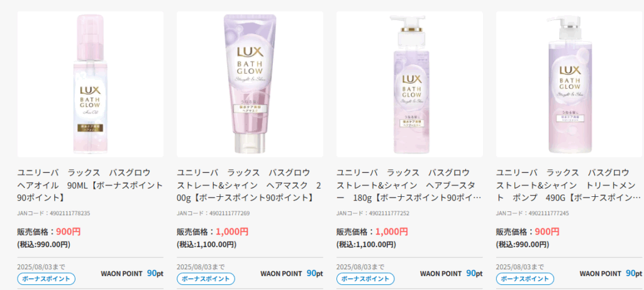Select the 900円 price of the hair oil

coord(68,231)
